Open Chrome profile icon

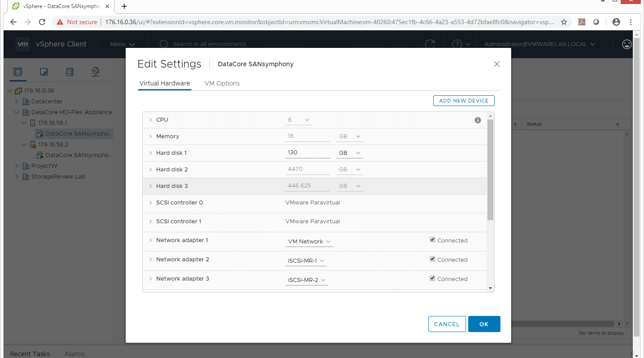pyautogui.click(x=616, y=22)
